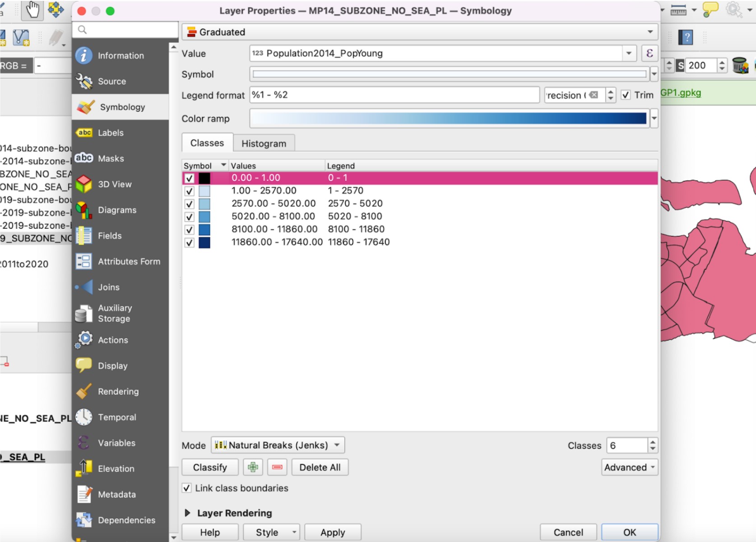The width and height of the screenshot is (756, 542).
Task: Switch to the Histogram tab
Action: pos(264,144)
